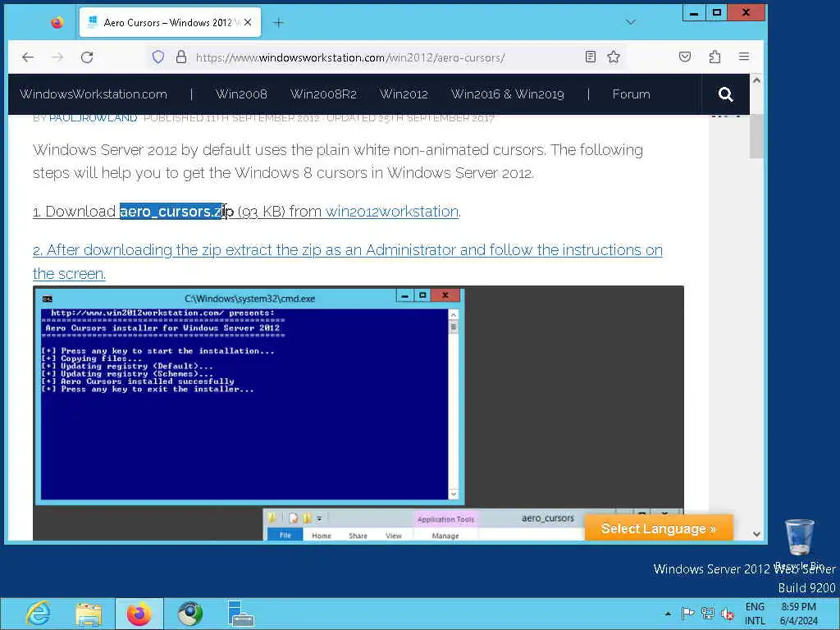Open File Explorer from the taskbar
840x630 pixels.
coord(89,614)
